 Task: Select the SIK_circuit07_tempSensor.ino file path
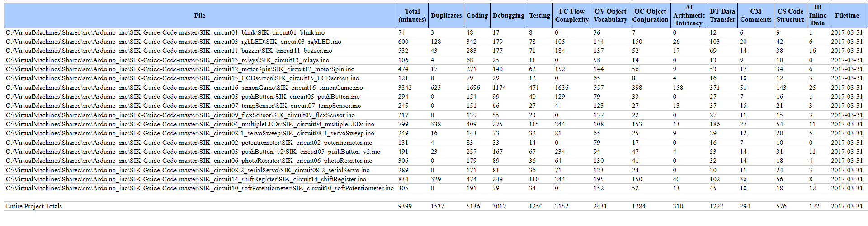(x=183, y=106)
